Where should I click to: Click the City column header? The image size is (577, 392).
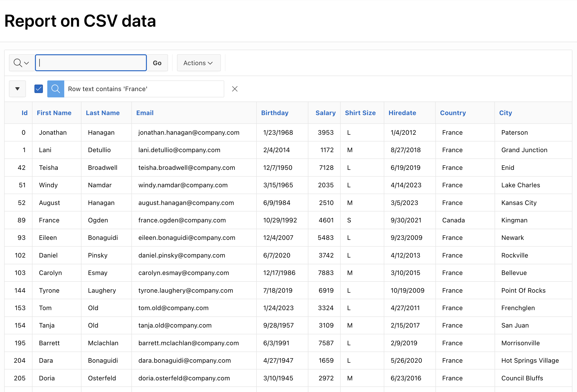click(505, 113)
